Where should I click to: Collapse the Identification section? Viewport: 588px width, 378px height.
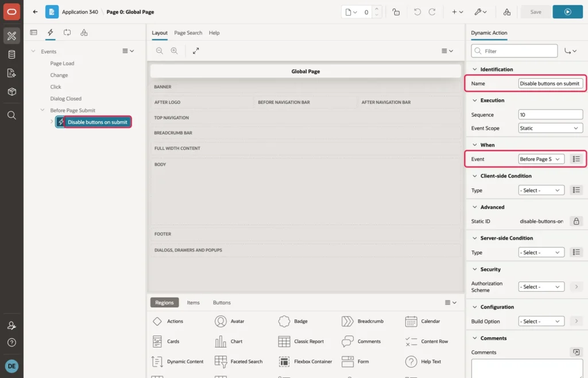(474, 70)
